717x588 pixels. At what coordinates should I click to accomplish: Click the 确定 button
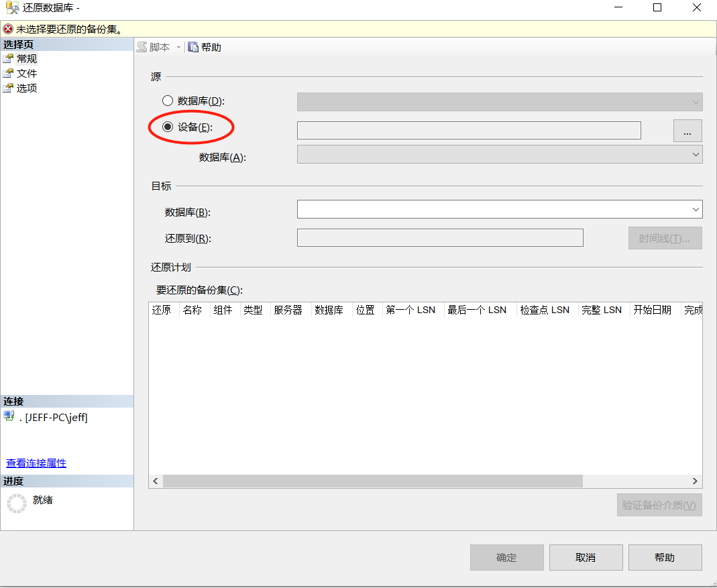pyautogui.click(x=506, y=557)
